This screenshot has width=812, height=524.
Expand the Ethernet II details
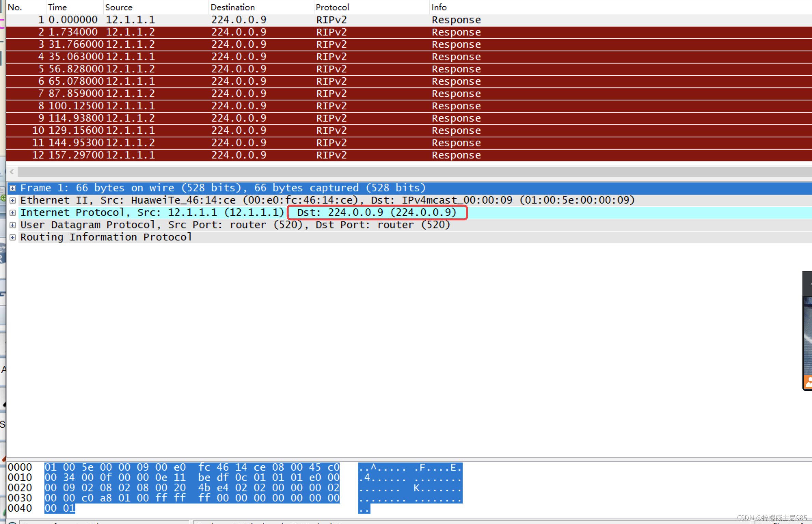coord(13,201)
